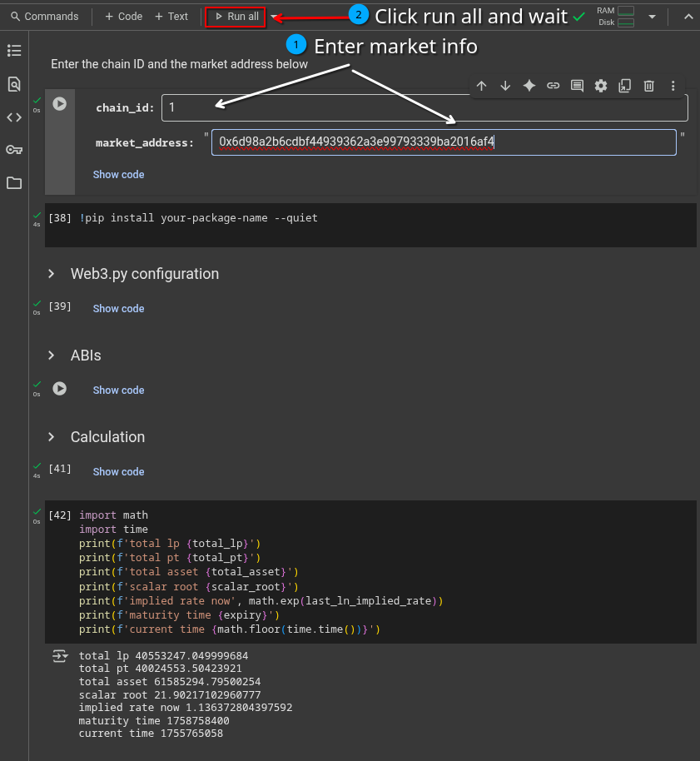Open the Files folder panel

click(x=14, y=183)
